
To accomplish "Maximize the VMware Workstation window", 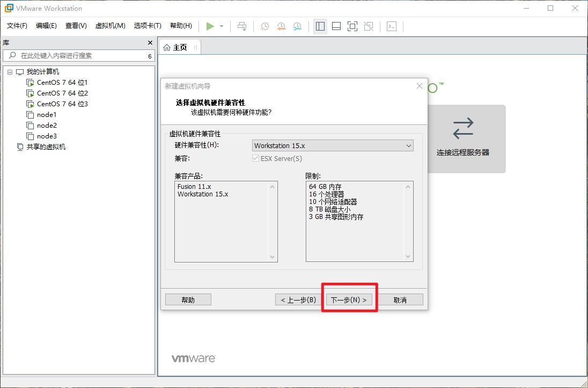I will pyautogui.click(x=550, y=8).
